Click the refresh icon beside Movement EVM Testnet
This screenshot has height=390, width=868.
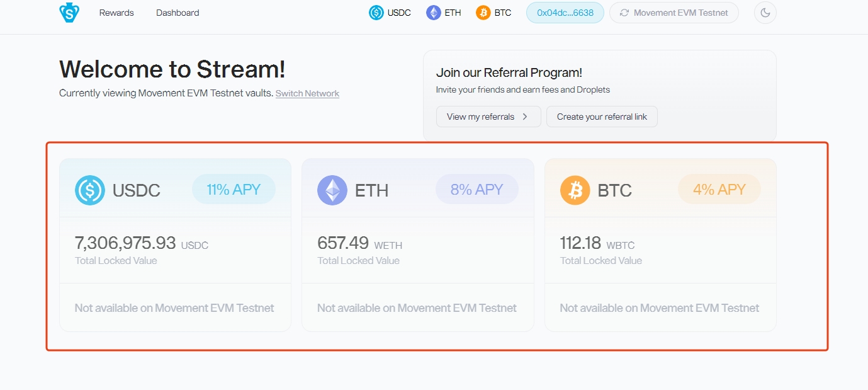click(624, 13)
